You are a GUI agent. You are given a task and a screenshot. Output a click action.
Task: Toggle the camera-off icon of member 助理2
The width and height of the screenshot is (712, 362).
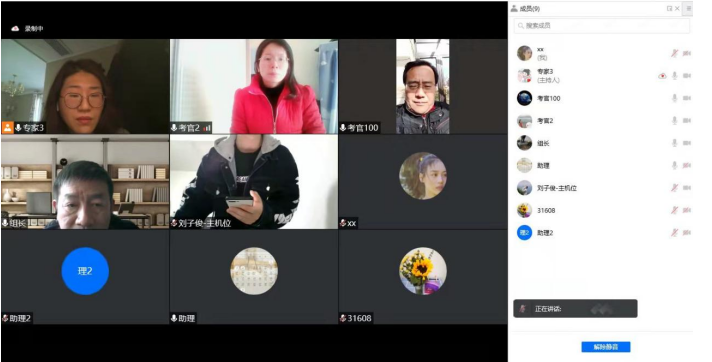[x=687, y=233]
